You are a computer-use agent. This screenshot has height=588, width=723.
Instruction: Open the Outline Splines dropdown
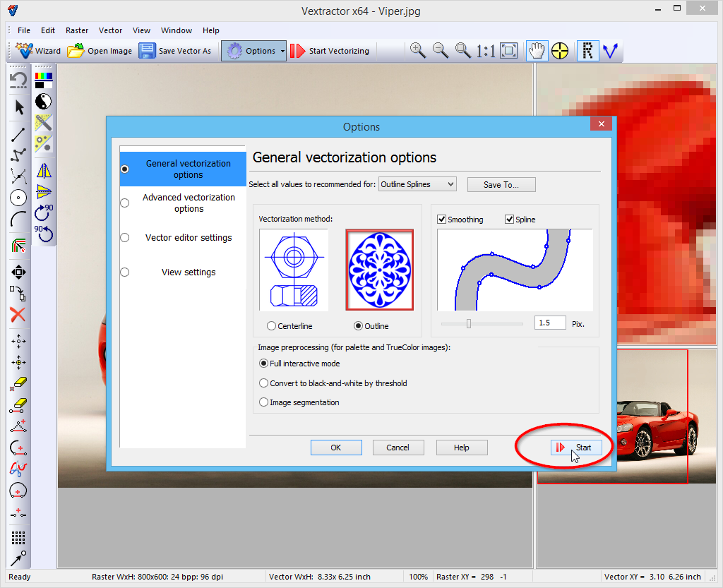coord(417,184)
